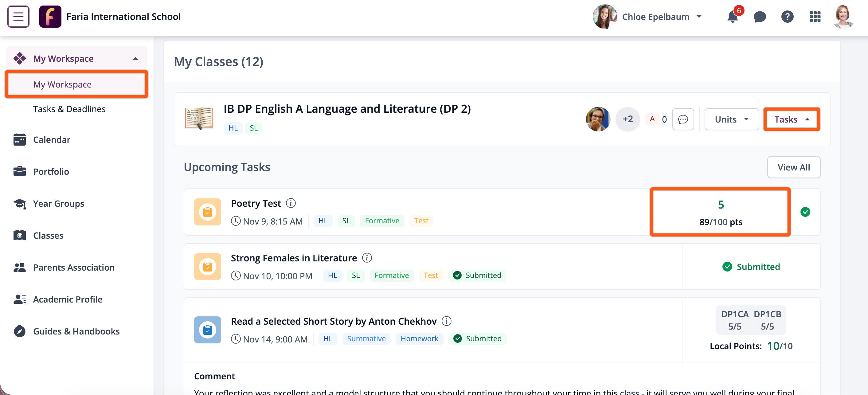Open IB DP English A class title
Screen dimensions: 868x395
point(347,109)
